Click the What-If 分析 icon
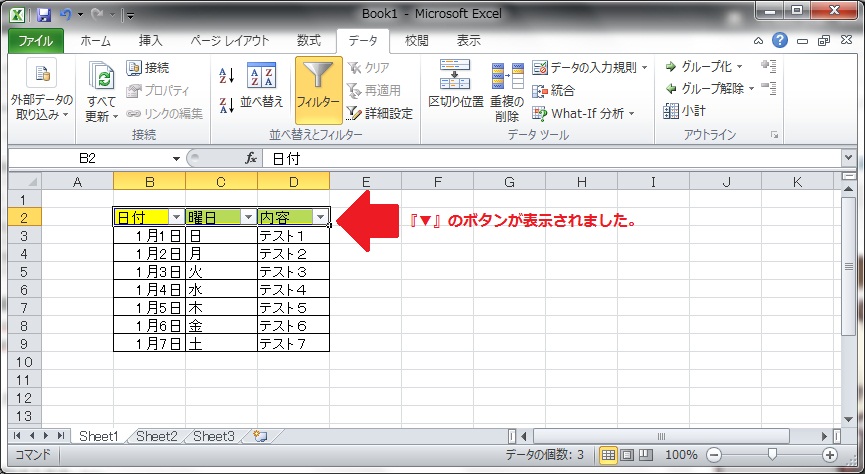 (540, 114)
